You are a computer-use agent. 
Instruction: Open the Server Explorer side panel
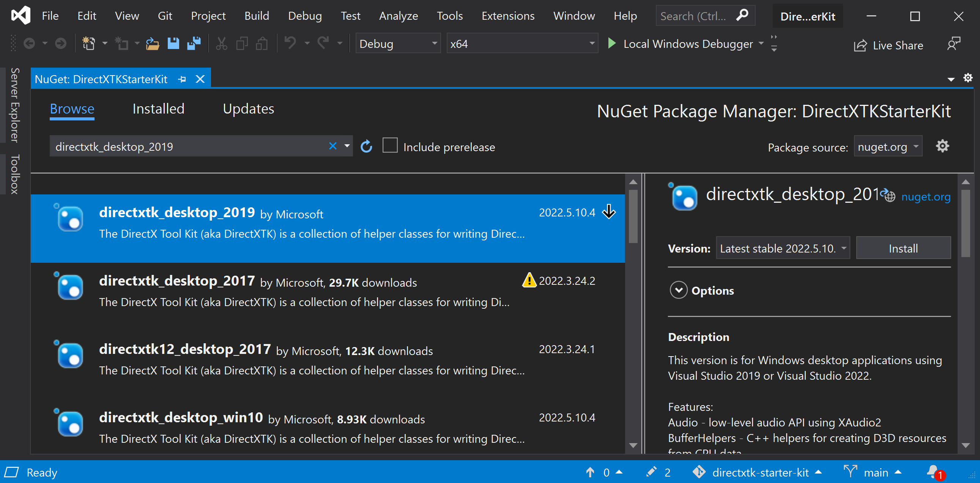point(14,105)
